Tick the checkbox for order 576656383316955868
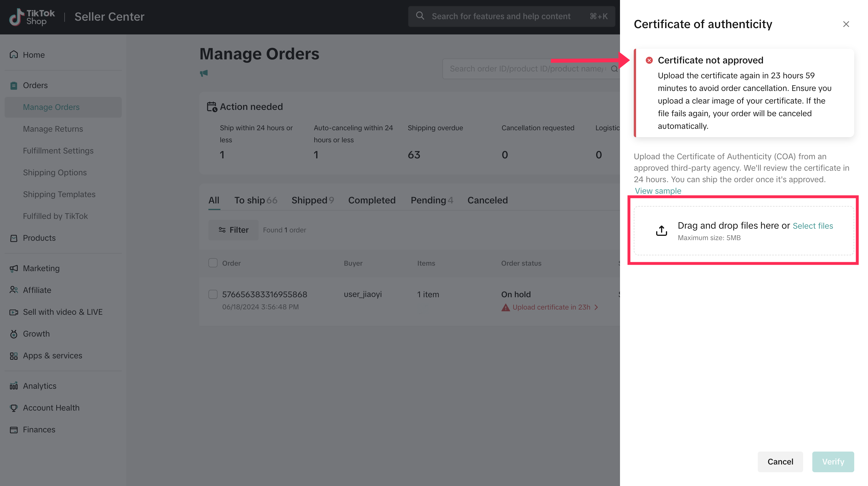Viewport: 868px width, 486px height. 213,294
